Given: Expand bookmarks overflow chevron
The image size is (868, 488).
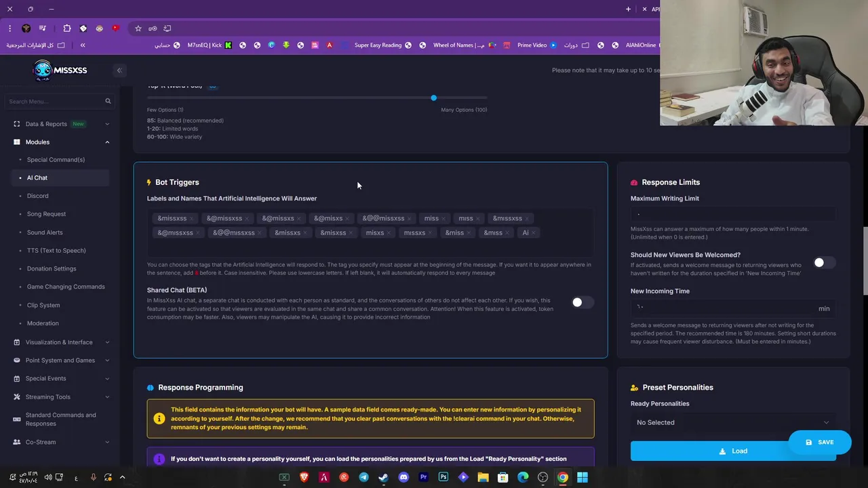Looking at the screenshot, I should pos(83,45).
